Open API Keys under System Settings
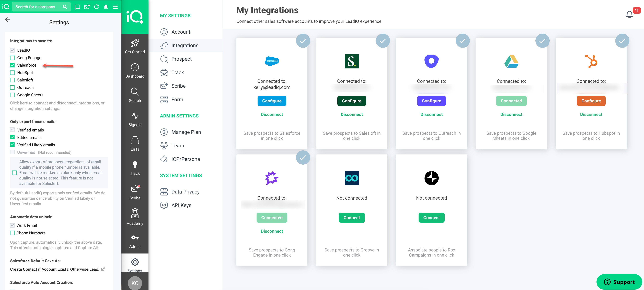The image size is (644, 290). click(181, 205)
